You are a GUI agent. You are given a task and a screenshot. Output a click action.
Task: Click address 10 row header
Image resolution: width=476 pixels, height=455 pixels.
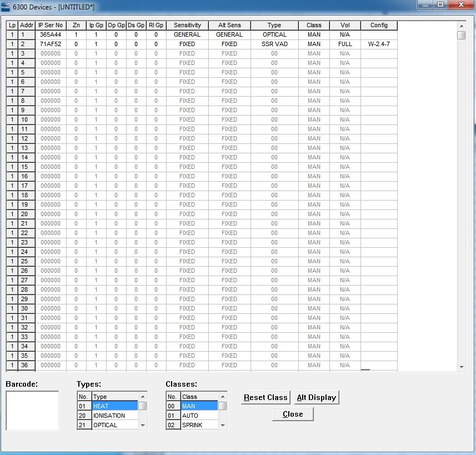click(x=27, y=119)
